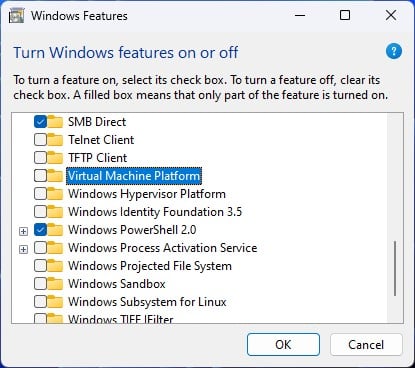The image size is (415, 368).
Task: Click the Windows Features title bar icon
Action: coord(17,16)
